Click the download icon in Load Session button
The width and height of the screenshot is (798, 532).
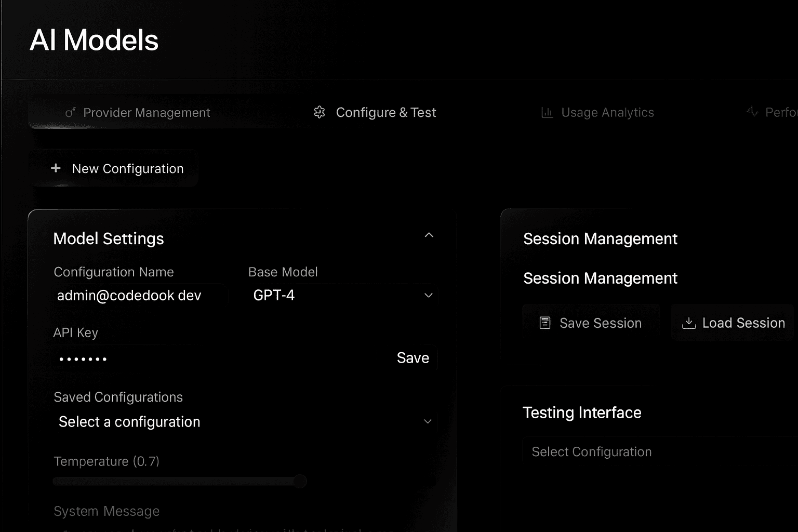tap(689, 323)
